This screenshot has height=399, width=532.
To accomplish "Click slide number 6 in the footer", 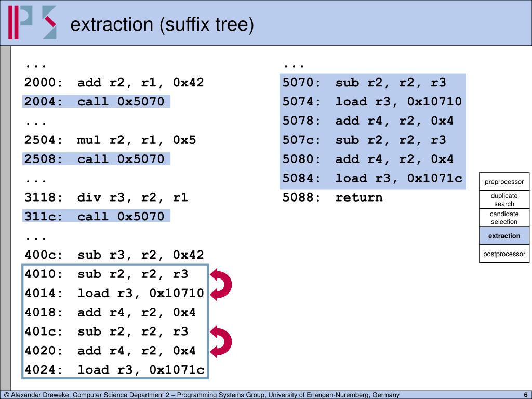I will (526, 395).
